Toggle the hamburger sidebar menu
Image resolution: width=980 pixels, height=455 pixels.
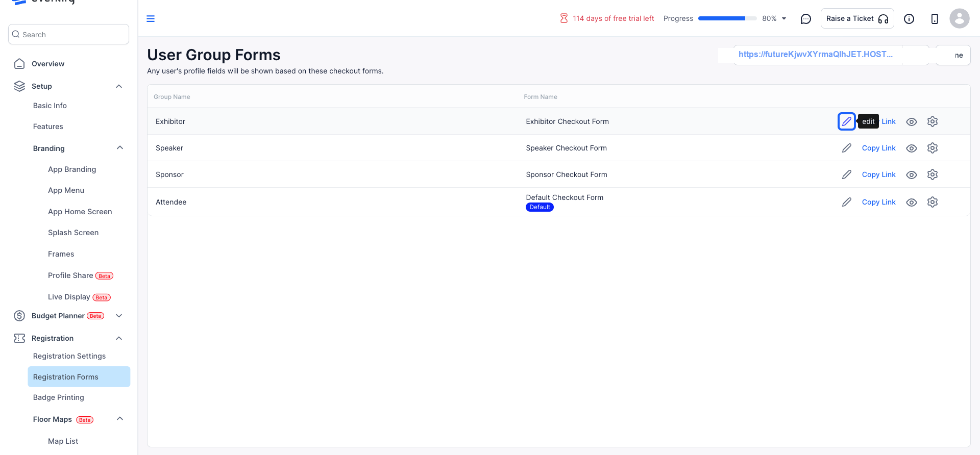click(x=151, y=19)
